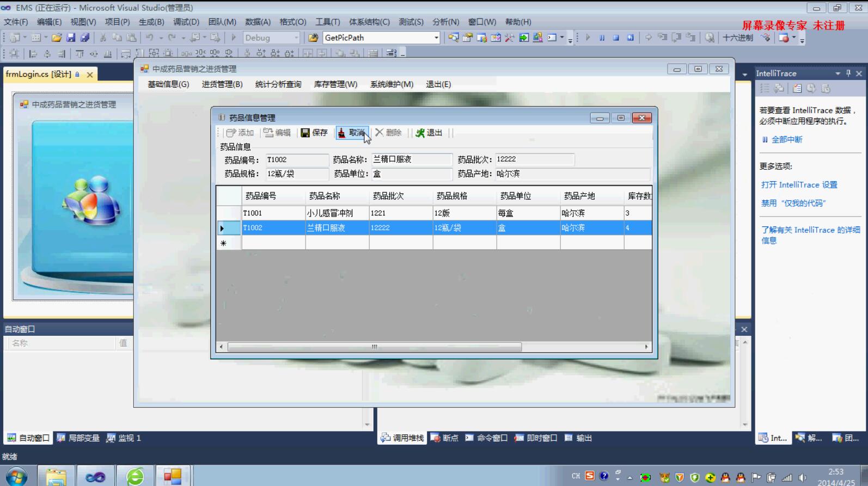
Task: Click the Properties Window icon in toolbar
Action: pos(468,38)
